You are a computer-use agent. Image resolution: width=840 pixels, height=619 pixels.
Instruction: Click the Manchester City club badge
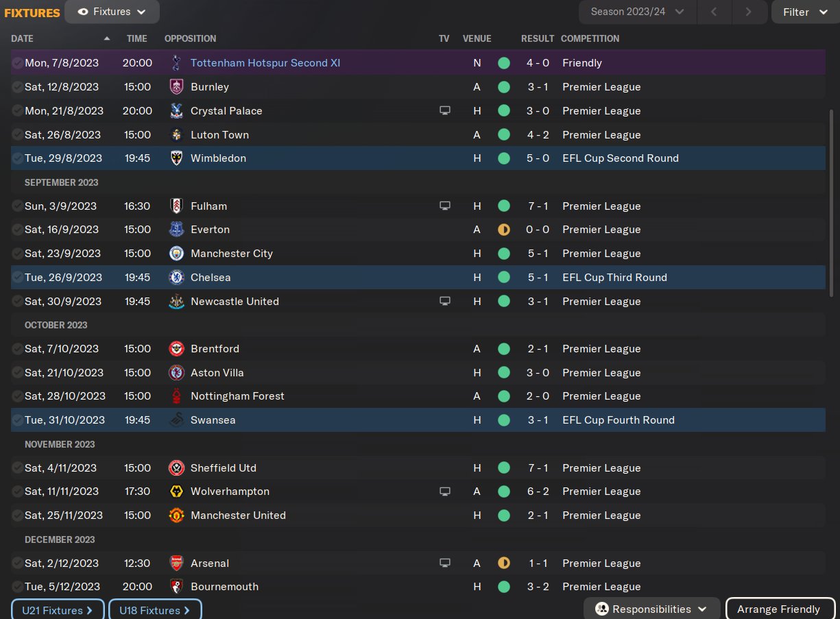click(176, 254)
